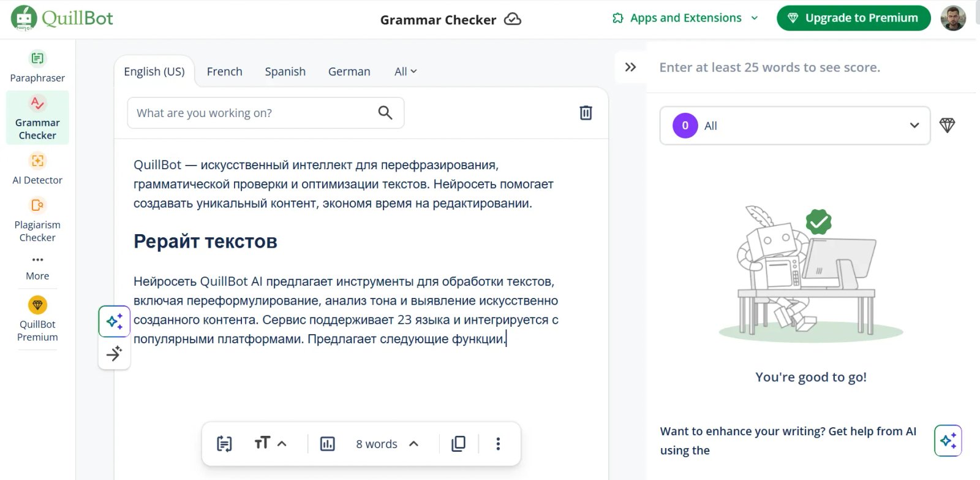The image size is (980, 480).
Task: Open user profile avatar
Action: pos(953,18)
